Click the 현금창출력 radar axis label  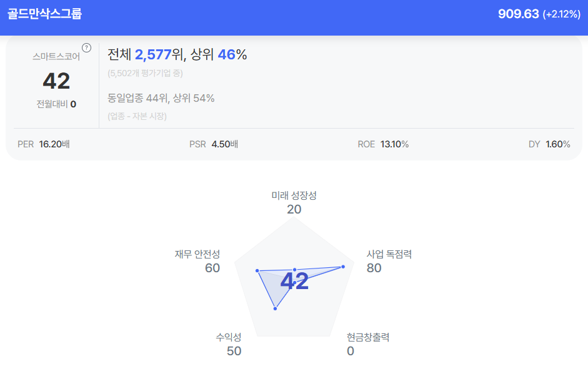tap(368, 337)
